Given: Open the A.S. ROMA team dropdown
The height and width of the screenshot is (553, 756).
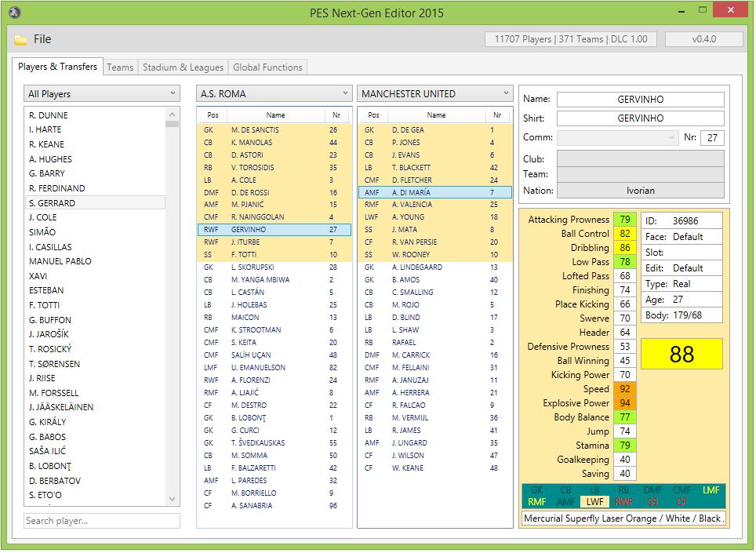Looking at the screenshot, I should [x=274, y=93].
